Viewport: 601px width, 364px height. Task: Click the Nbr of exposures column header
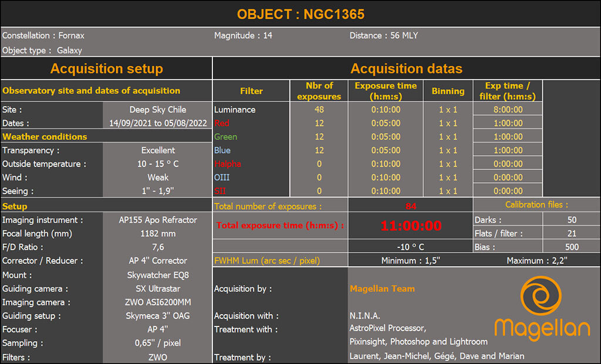319,91
